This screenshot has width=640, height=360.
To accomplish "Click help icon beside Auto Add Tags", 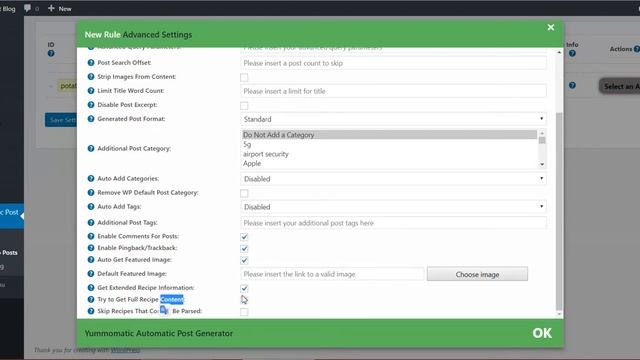I will (91, 207).
